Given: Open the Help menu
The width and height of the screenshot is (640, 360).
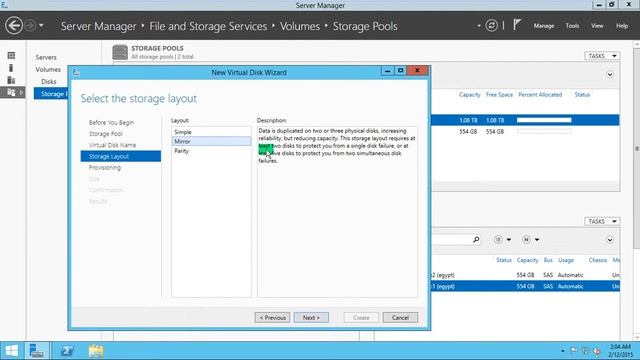Looking at the screenshot, I should [622, 26].
